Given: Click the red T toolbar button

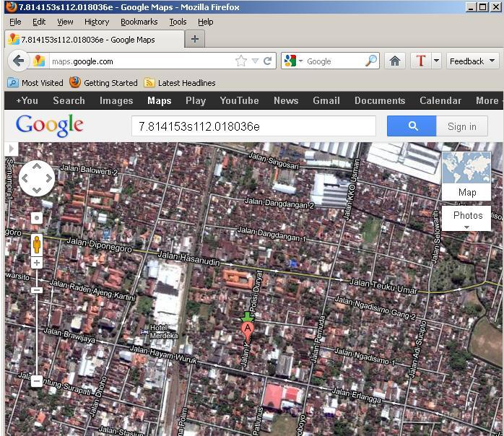Looking at the screenshot, I should (x=421, y=61).
